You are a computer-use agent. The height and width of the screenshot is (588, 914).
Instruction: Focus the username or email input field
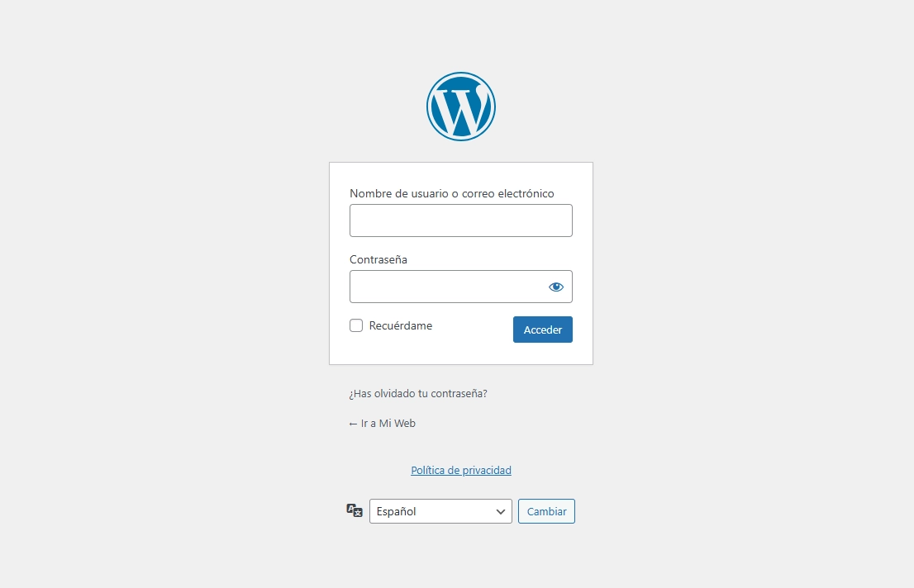(x=461, y=220)
